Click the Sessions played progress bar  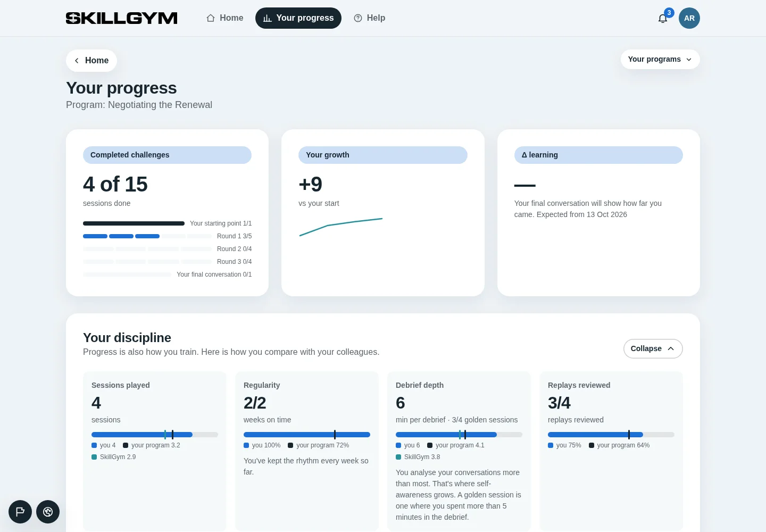point(155,435)
